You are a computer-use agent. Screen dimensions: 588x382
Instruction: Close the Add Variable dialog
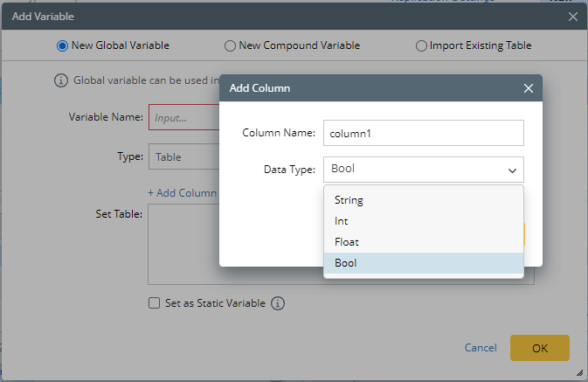(x=573, y=16)
